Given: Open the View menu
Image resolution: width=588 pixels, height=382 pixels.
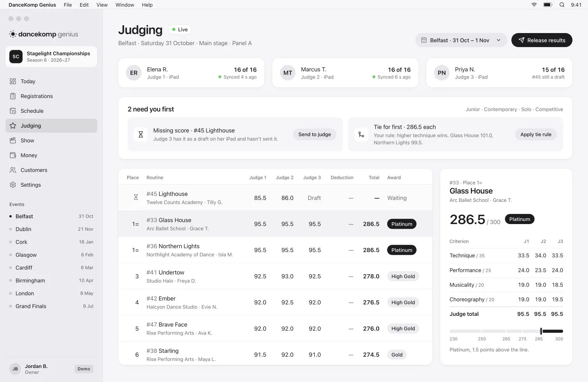Looking at the screenshot, I should pyautogui.click(x=102, y=5).
